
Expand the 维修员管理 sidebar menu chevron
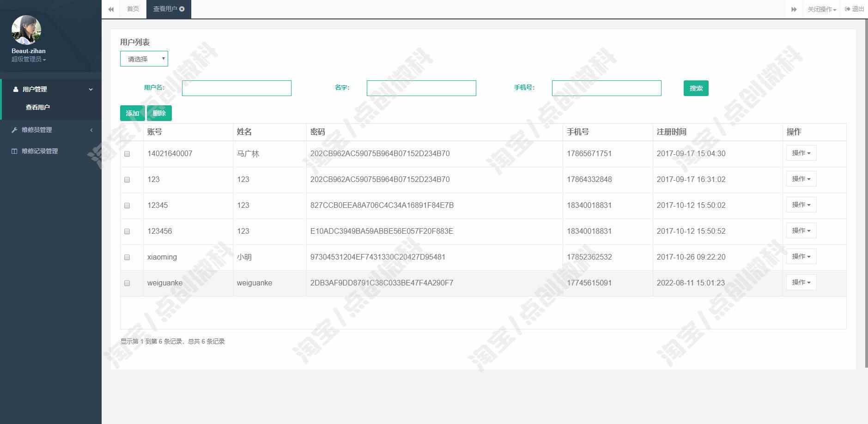[91, 130]
